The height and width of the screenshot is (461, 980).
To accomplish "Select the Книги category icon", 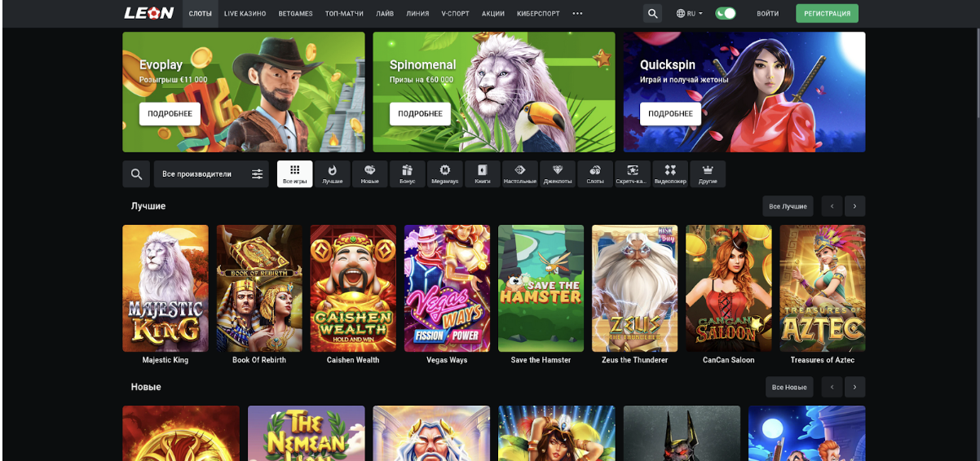I will 482,174.
